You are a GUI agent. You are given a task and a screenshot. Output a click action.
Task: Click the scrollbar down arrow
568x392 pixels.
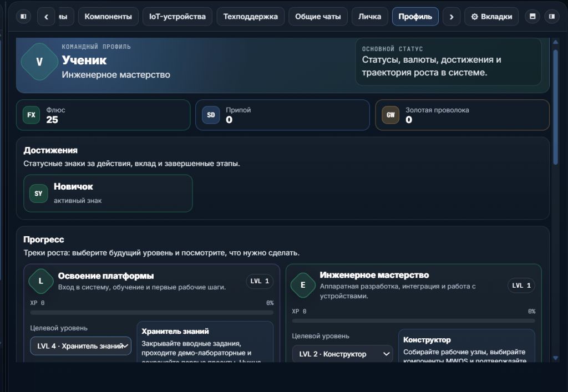tap(555, 358)
